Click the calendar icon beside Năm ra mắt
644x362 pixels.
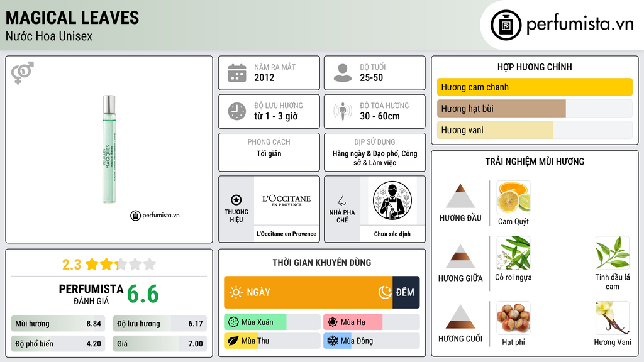pyautogui.click(x=237, y=73)
